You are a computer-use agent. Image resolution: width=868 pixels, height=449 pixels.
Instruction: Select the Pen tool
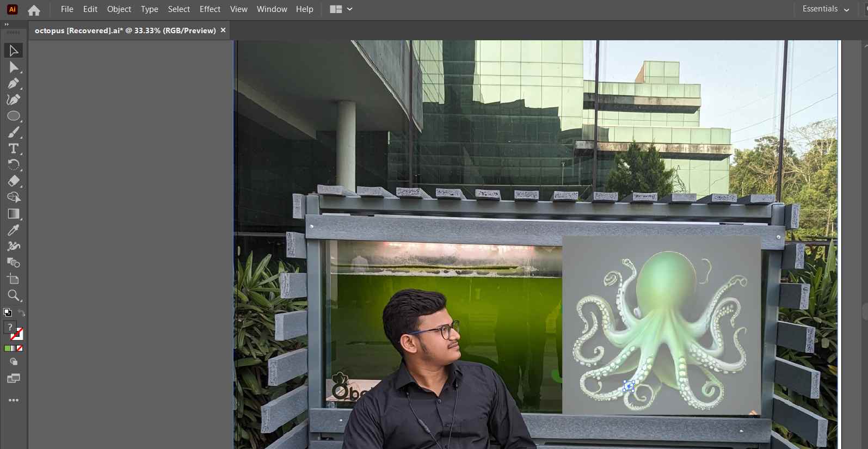(13, 83)
